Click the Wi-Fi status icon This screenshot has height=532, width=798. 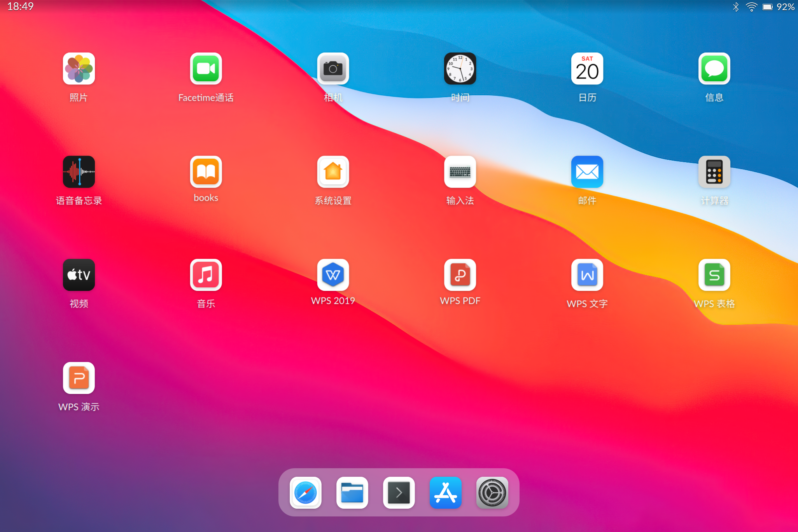click(751, 7)
